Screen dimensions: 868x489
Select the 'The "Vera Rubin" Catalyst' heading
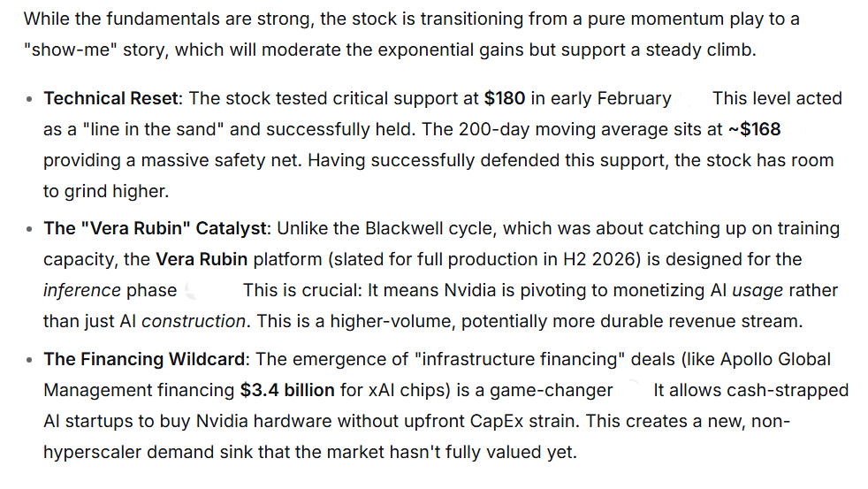(155, 228)
